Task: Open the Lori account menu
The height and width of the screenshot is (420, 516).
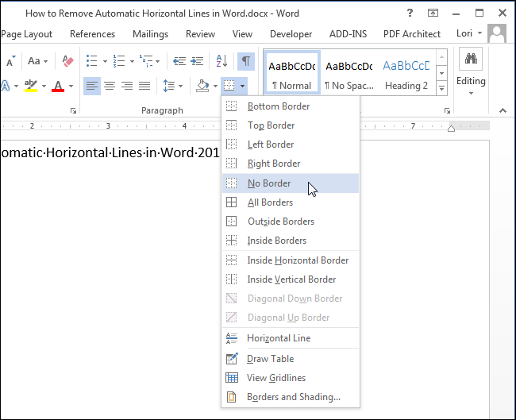Action: click(469, 33)
